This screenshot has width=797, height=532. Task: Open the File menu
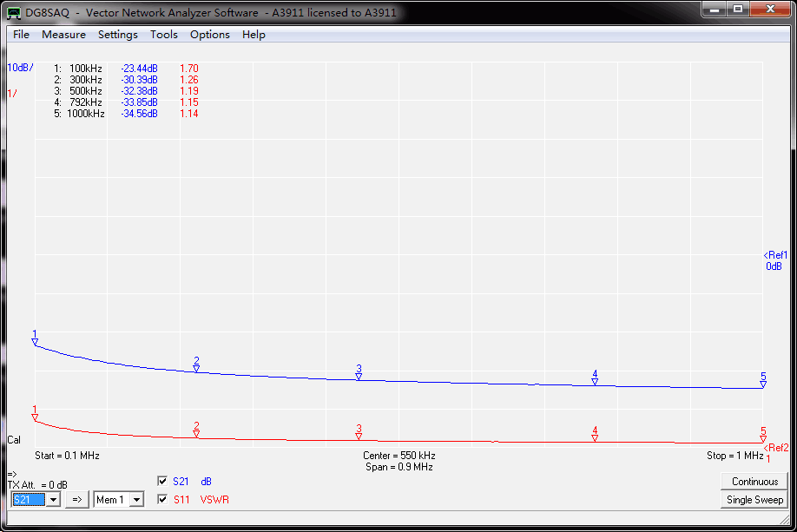point(21,35)
